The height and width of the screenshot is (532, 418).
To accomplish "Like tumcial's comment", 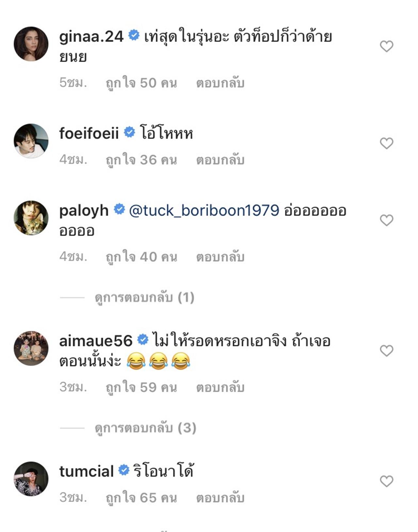I will pos(386,481).
